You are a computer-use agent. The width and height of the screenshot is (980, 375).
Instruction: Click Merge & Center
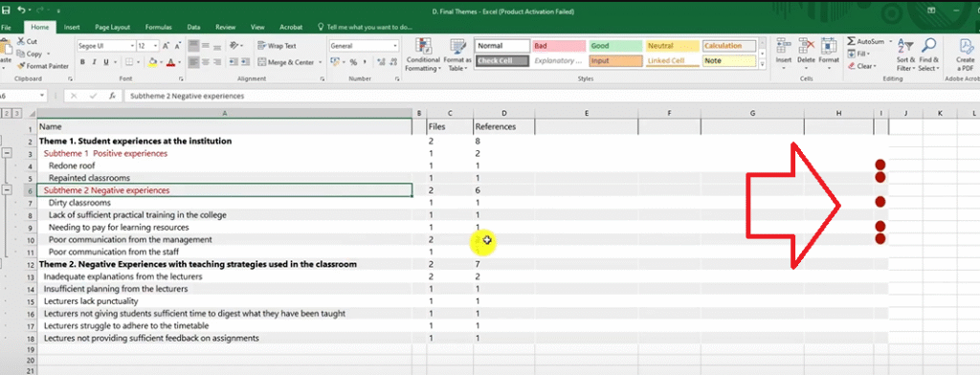[285, 62]
